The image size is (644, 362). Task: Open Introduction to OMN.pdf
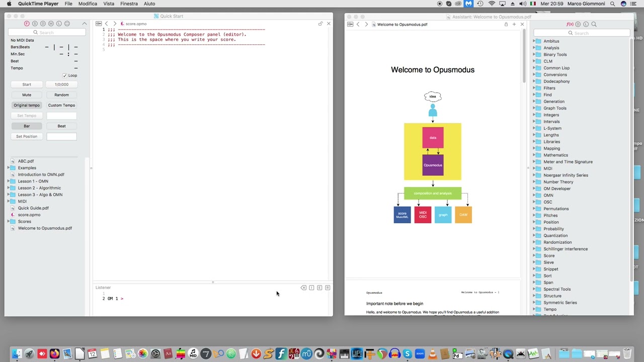[41, 174]
